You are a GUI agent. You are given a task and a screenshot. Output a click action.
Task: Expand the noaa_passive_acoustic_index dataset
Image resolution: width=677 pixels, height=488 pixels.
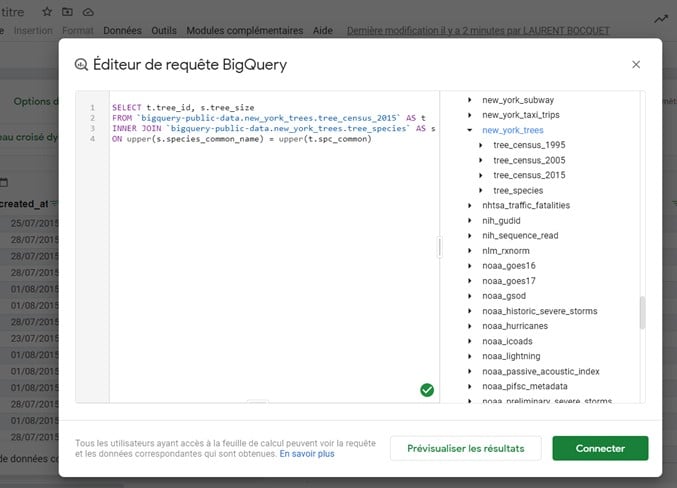[470, 371]
